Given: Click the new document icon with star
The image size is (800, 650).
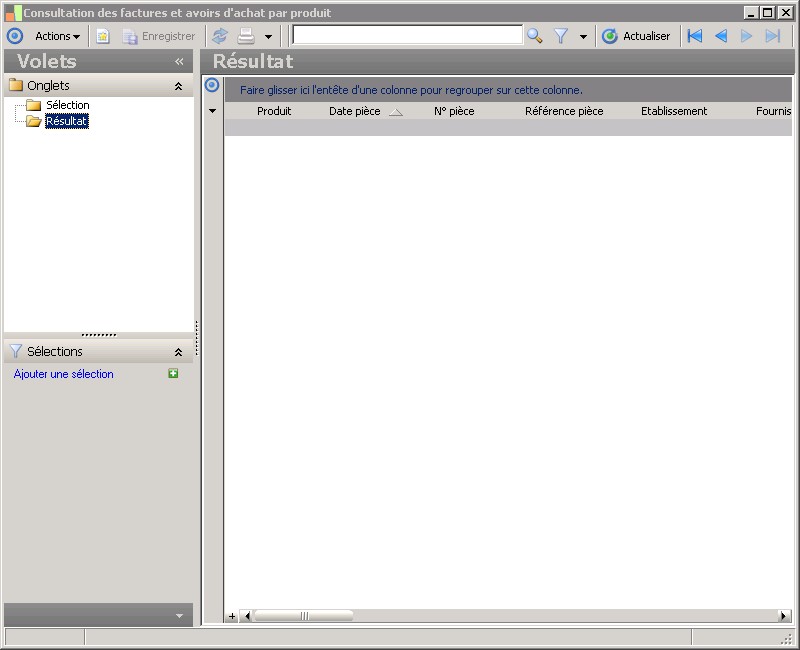Looking at the screenshot, I should [x=103, y=36].
